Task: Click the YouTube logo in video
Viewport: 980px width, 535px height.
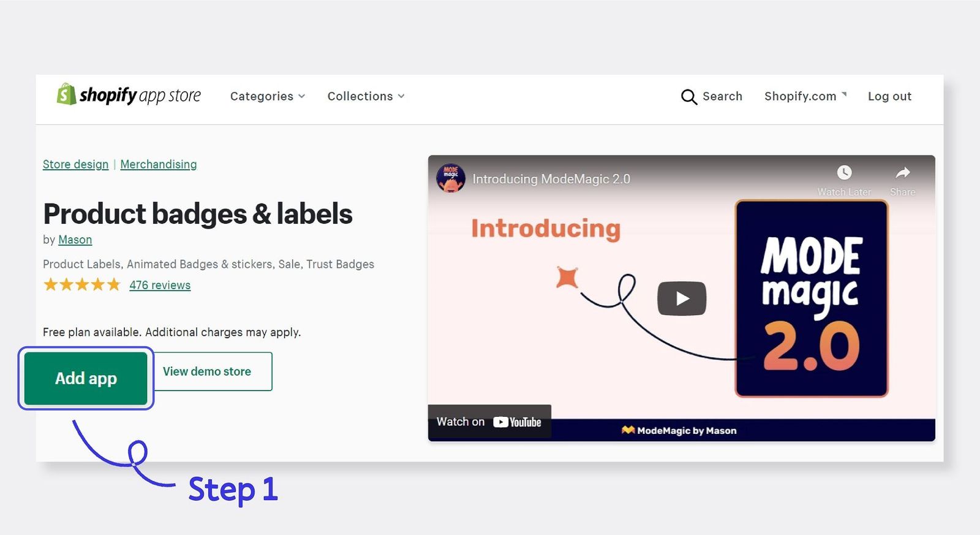Action: pyautogui.click(x=518, y=422)
